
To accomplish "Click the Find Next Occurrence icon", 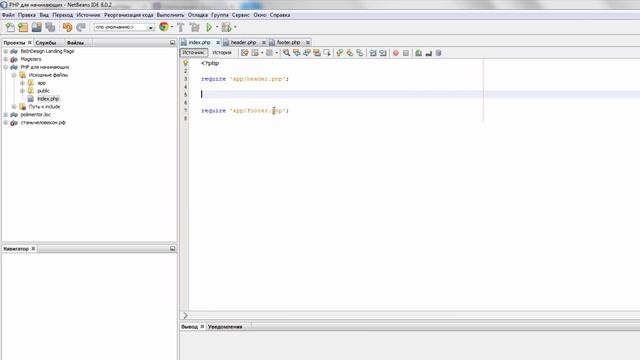I will pyautogui.click(x=307, y=53).
